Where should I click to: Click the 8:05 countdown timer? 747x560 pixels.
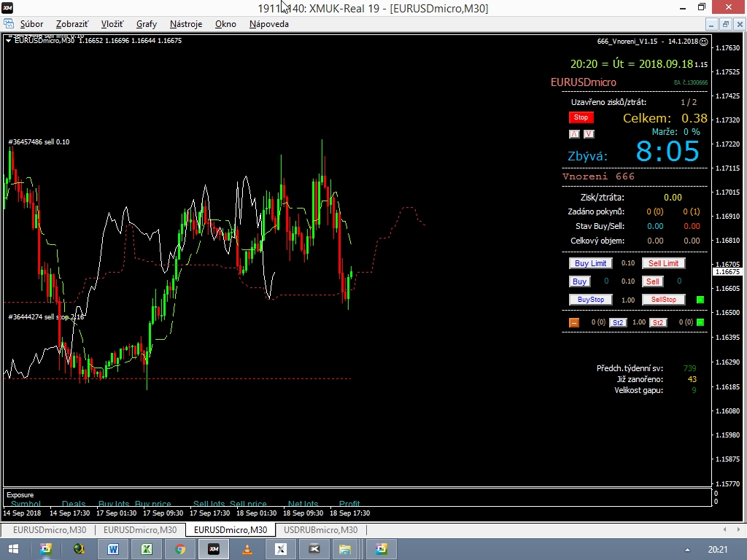point(667,152)
